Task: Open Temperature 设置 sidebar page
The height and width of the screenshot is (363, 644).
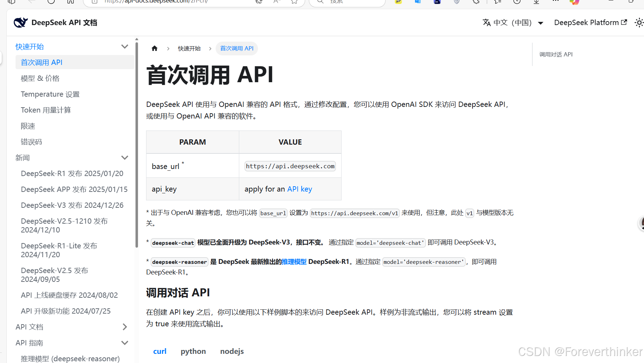Action: click(50, 94)
